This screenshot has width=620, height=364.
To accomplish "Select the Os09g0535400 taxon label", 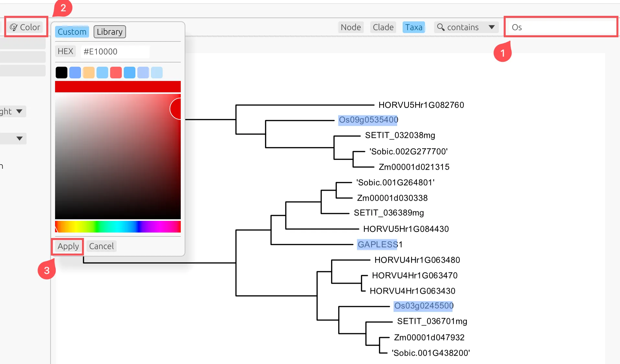I will pyautogui.click(x=368, y=120).
